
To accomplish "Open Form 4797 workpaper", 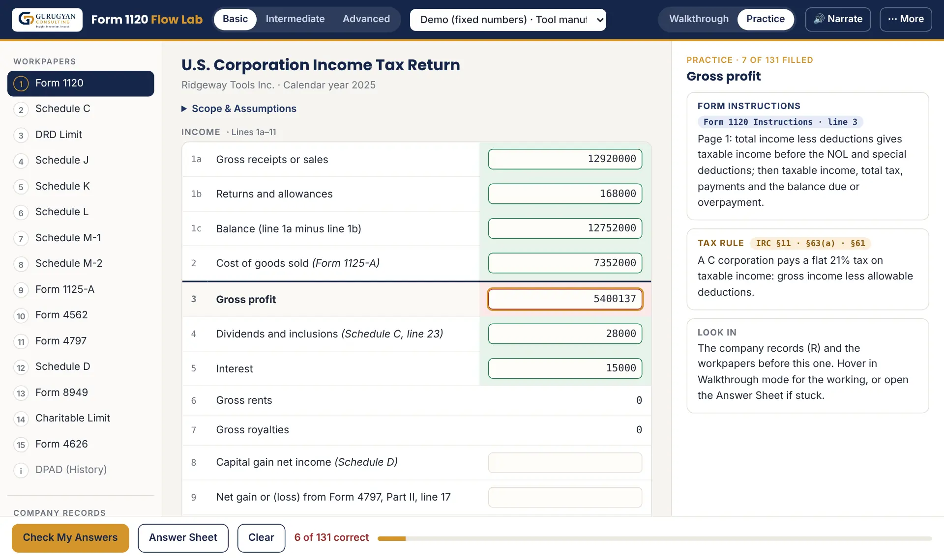I will (81, 341).
